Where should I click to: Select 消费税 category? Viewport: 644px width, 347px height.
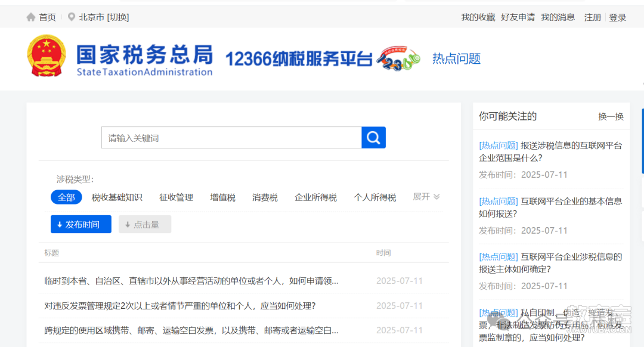[265, 197]
